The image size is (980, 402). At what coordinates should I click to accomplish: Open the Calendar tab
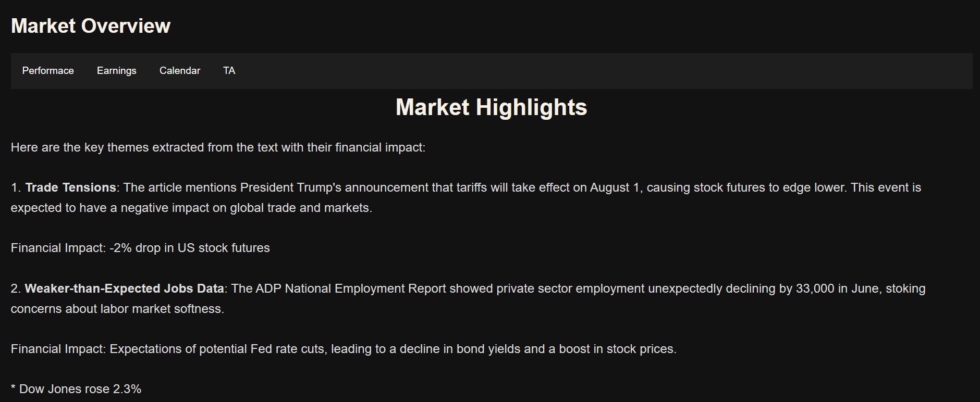tap(180, 71)
